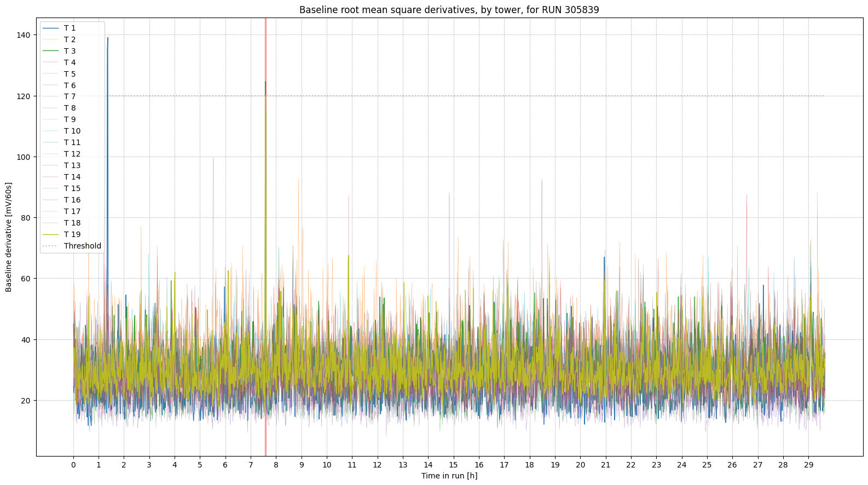Click the dotted threshold line at 120

click(493, 96)
